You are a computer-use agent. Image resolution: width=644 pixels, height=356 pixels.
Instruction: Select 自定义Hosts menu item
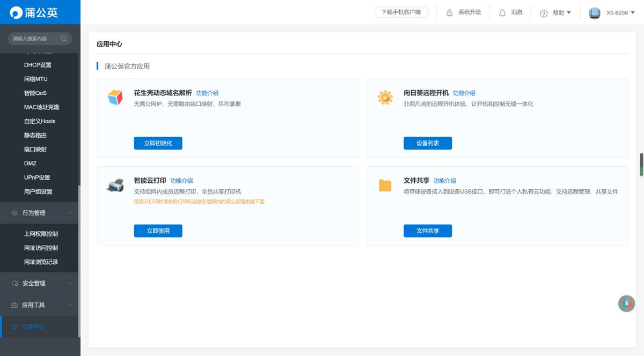click(40, 121)
